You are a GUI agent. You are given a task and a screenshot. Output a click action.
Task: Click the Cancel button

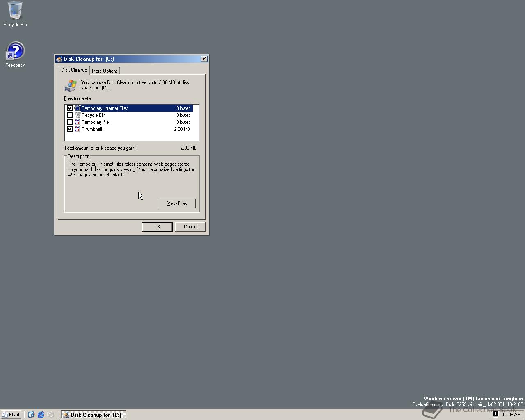click(190, 227)
